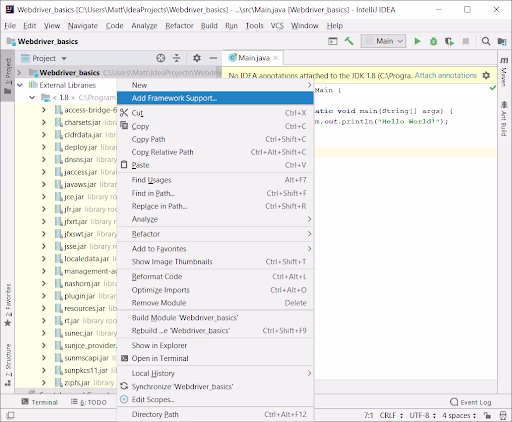Open Local History submenu
This screenshot has width=512, height=422.
[x=215, y=373]
